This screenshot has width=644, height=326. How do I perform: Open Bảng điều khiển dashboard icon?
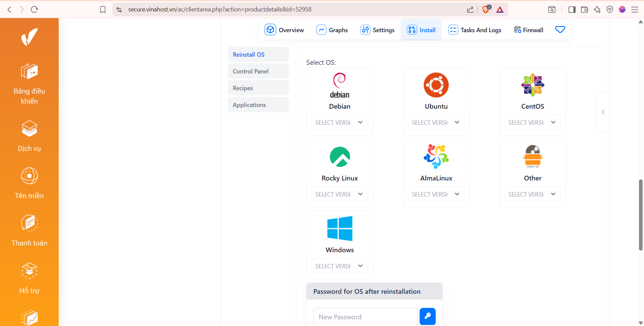[29, 71]
